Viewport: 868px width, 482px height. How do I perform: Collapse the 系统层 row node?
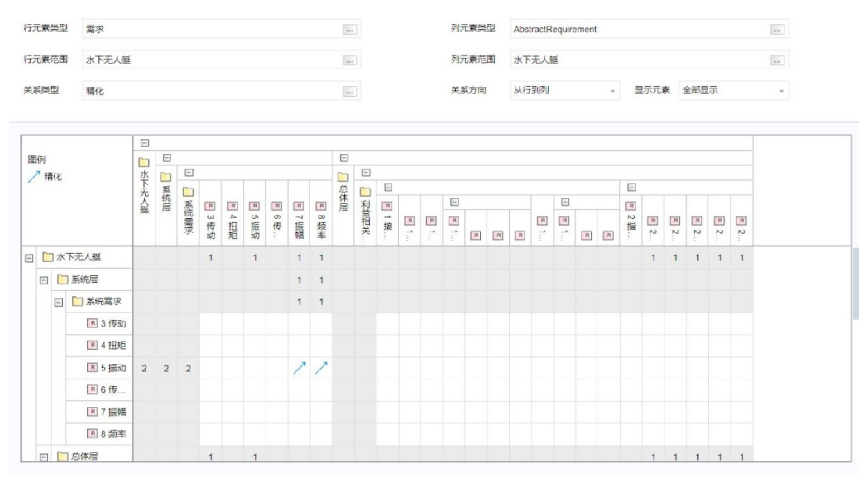pos(44,280)
